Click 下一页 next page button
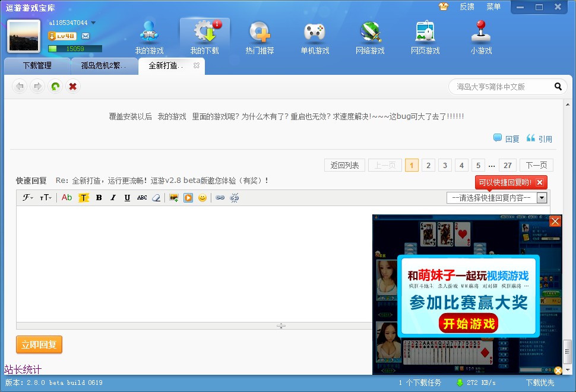Image resolution: width=576 pixels, height=392 pixels. coord(536,165)
